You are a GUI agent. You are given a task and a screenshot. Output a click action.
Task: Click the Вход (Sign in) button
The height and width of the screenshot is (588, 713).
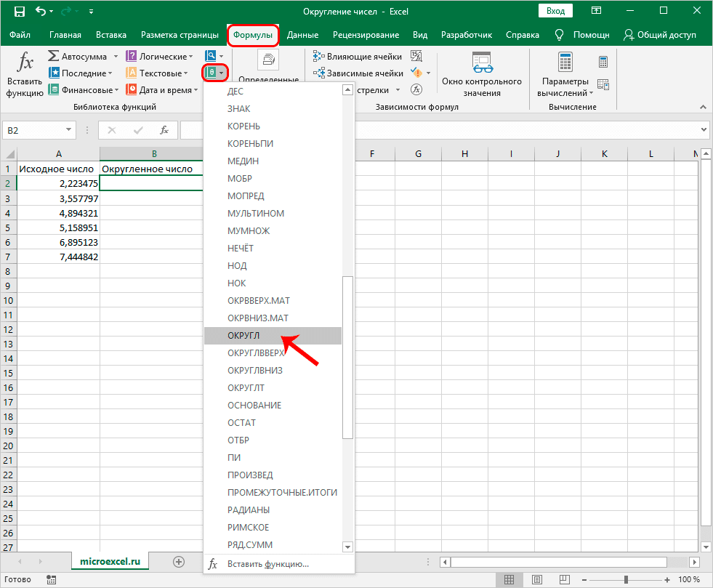click(555, 10)
